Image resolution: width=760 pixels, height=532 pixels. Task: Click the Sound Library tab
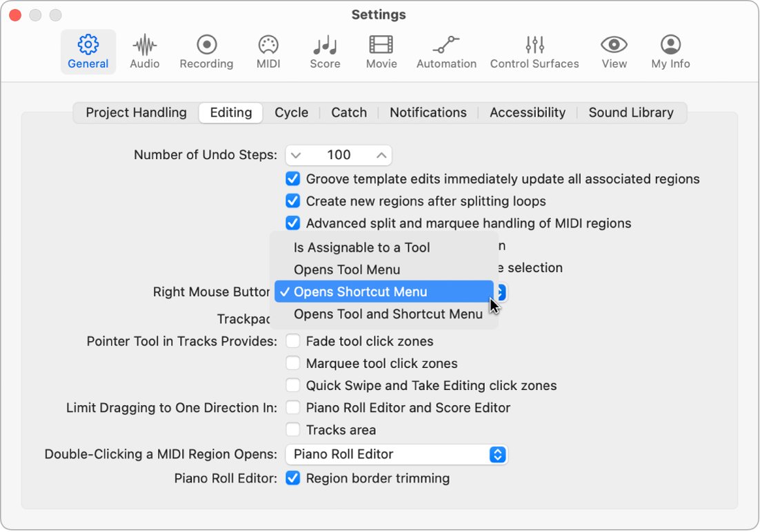tap(630, 112)
